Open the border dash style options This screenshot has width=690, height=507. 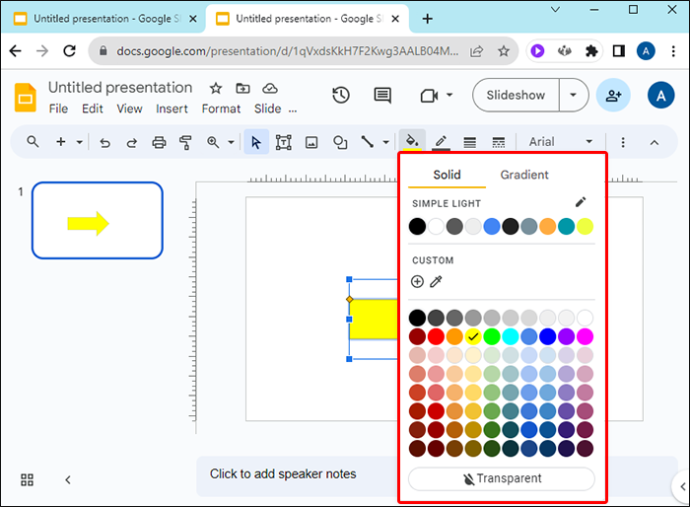(498, 142)
